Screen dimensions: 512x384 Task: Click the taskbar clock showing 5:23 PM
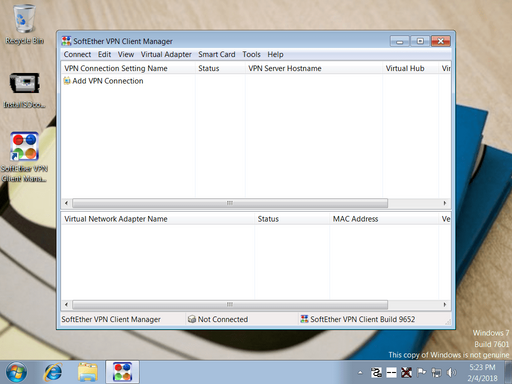pos(482,372)
